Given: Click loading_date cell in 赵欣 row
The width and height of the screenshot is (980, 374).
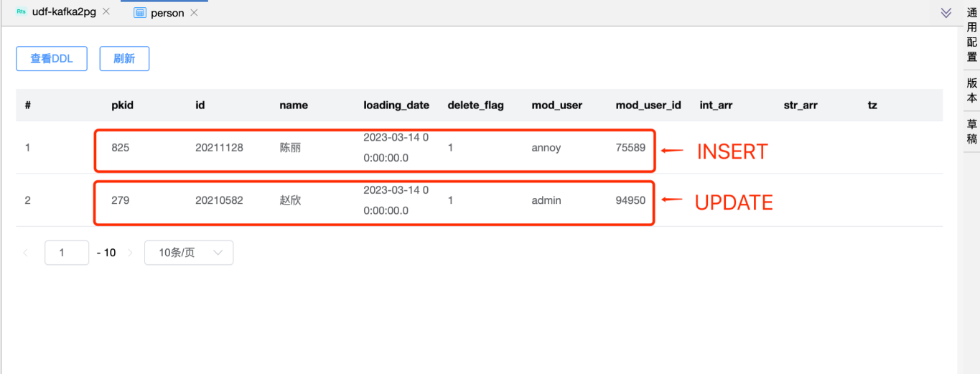Looking at the screenshot, I should 396,200.
